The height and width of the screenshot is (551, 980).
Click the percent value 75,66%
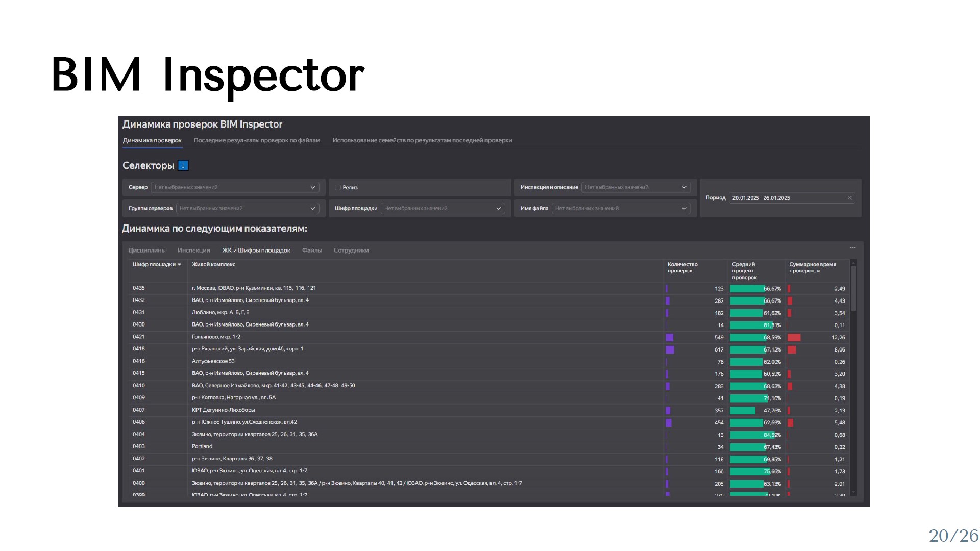tap(772, 472)
